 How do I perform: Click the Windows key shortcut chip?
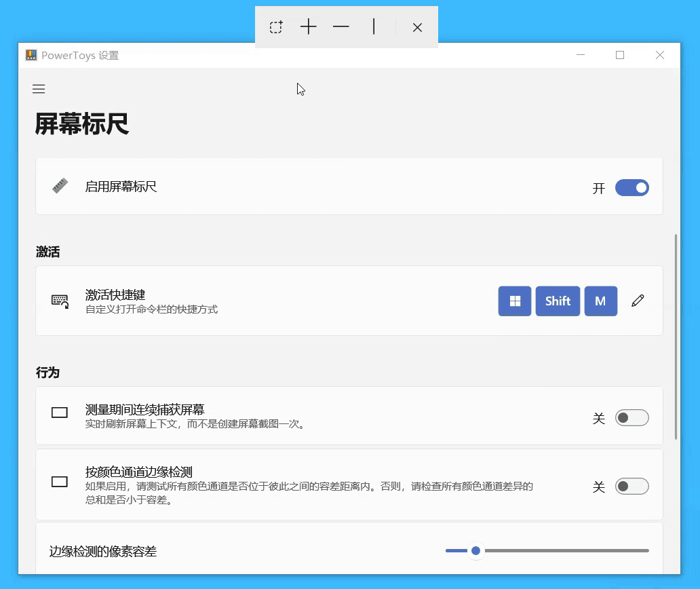coord(515,301)
